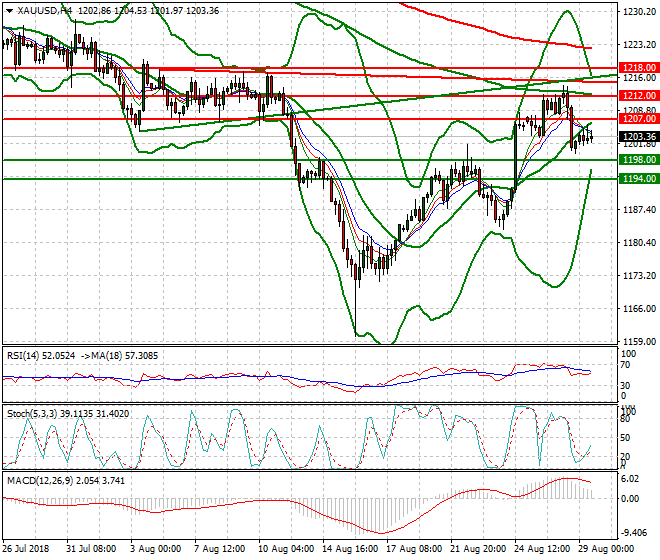Open the chart menu arrow beside XAUUSD,H4
This screenshot has width=660, height=560.
pyautogui.click(x=9, y=11)
